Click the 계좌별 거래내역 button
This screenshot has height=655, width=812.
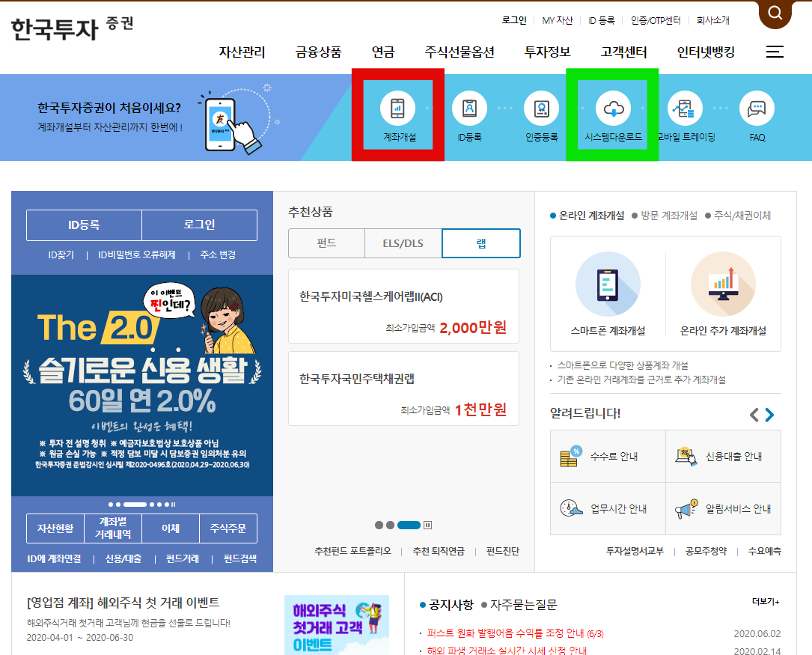pos(113,528)
